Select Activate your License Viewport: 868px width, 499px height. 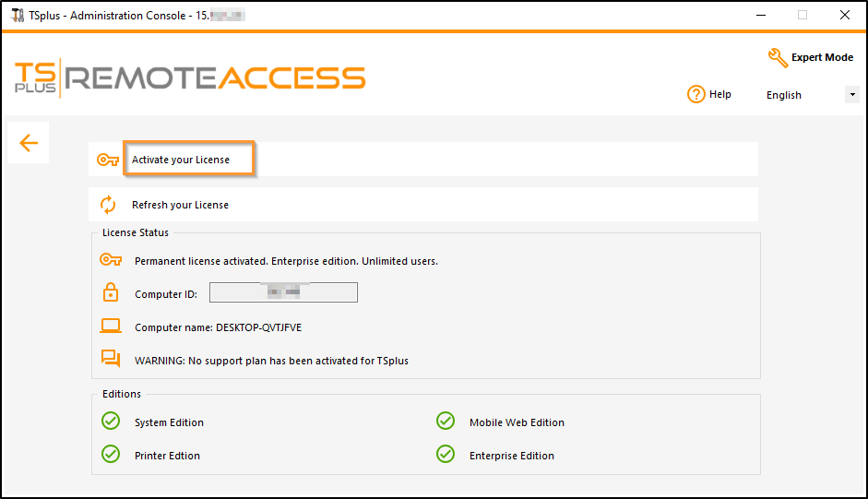(x=181, y=160)
